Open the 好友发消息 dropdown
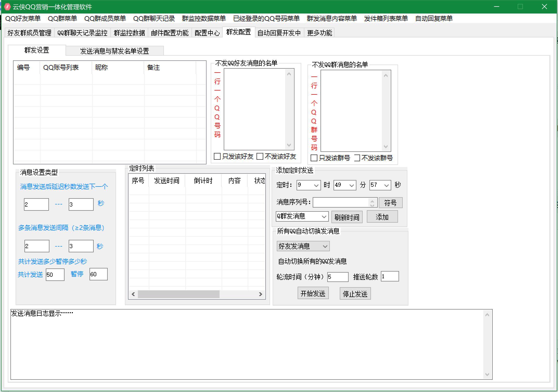This screenshot has height=392, width=558. 303,246
